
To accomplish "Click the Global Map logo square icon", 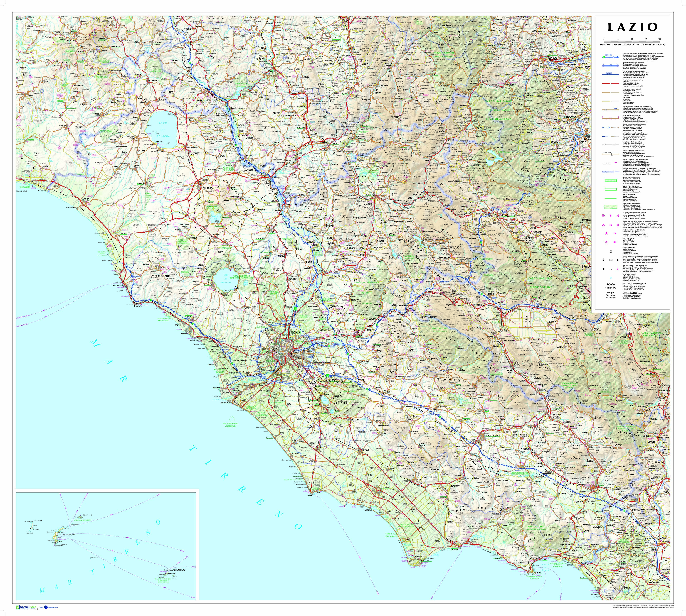I will point(18,607).
